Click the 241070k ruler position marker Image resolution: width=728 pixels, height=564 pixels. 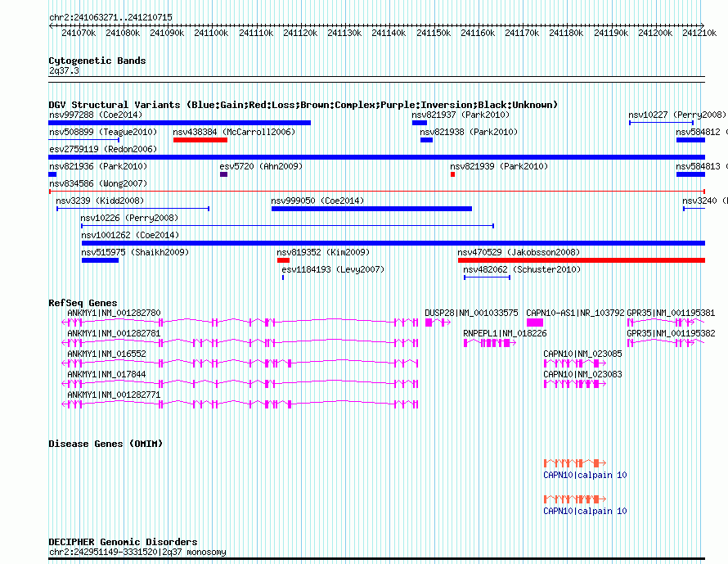click(x=79, y=33)
